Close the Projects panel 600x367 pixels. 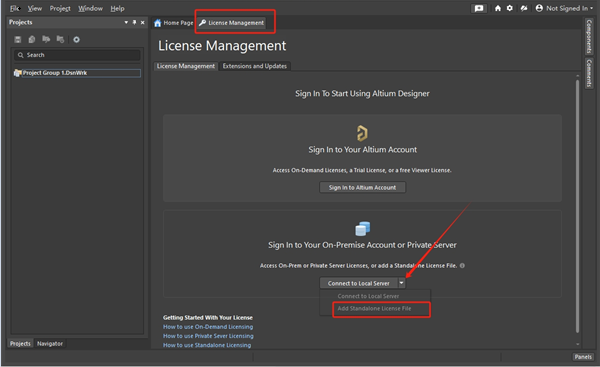click(142, 23)
